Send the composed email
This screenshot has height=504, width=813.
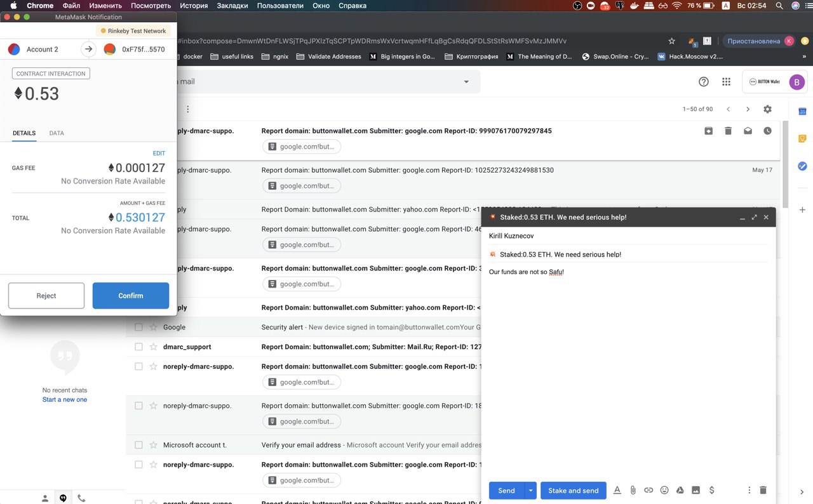click(506, 491)
